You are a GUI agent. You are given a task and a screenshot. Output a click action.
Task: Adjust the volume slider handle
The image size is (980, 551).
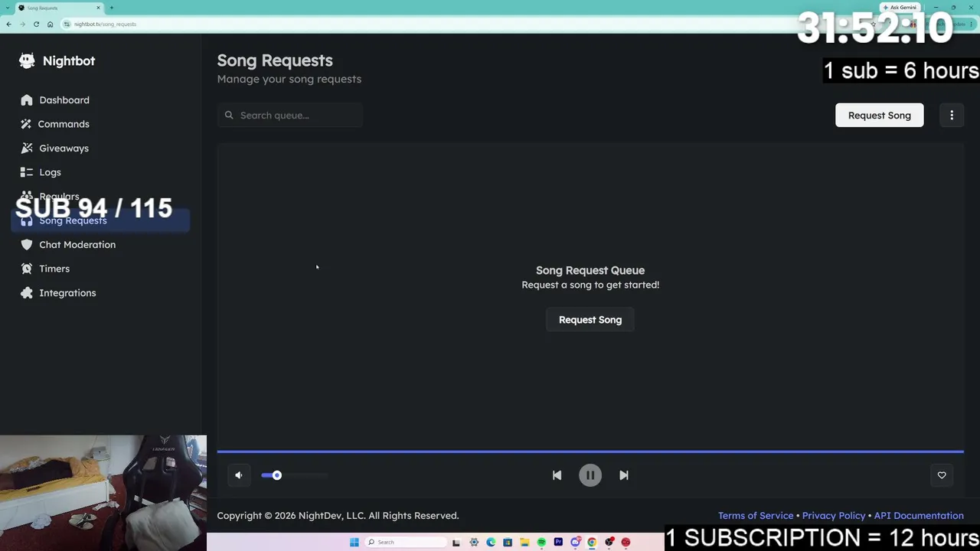277,475
